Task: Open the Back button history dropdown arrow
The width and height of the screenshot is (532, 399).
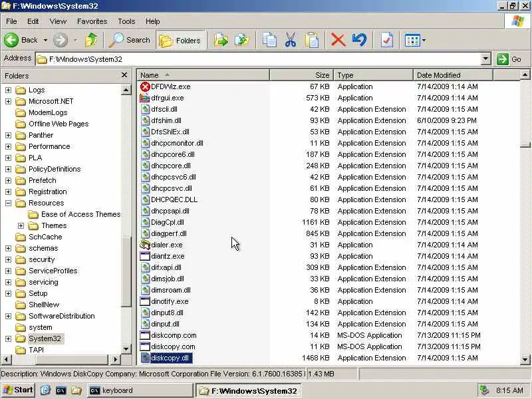Action: coord(45,40)
